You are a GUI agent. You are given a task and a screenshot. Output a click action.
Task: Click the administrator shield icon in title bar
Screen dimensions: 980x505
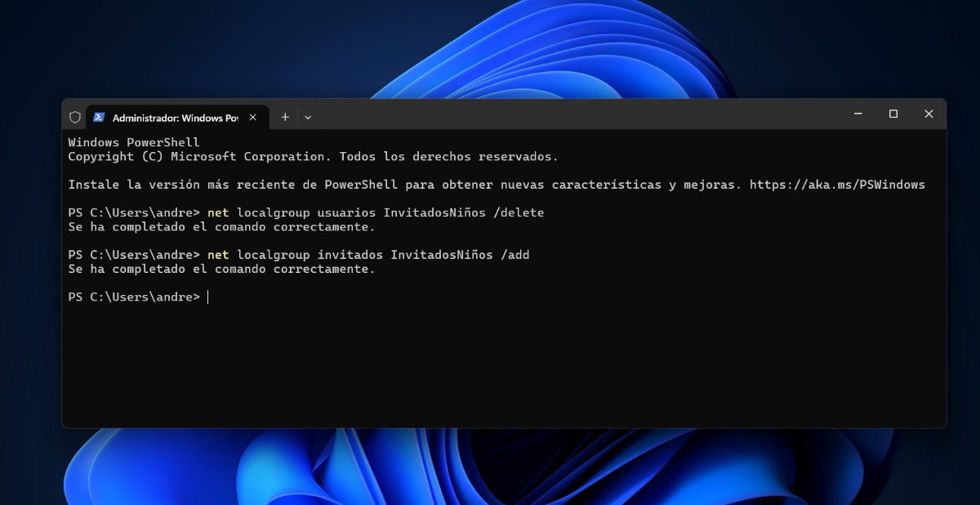coord(74,117)
